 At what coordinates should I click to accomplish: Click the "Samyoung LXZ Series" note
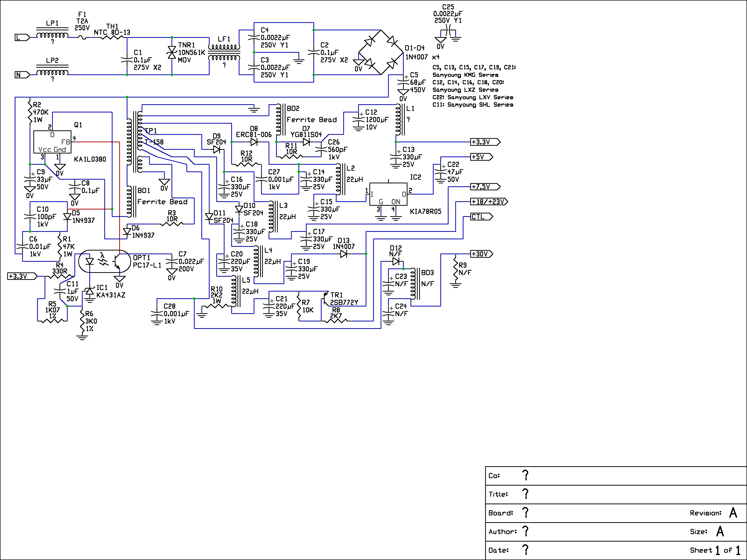[465, 90]
